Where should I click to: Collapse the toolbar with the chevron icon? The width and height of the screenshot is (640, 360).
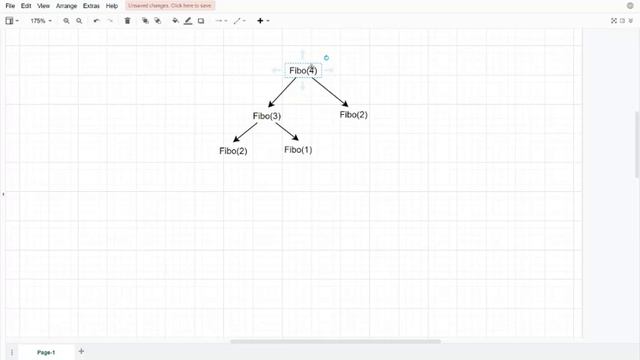(631, 21)
